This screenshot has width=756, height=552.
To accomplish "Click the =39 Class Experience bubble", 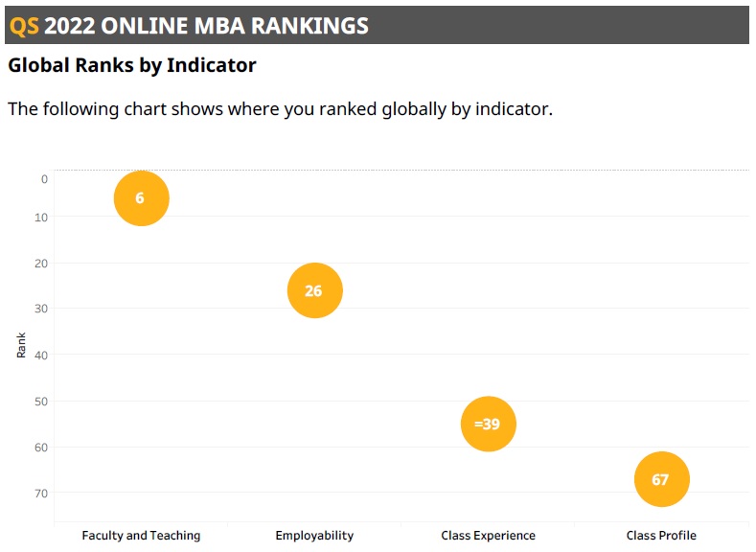I will (x=489, y=424).
